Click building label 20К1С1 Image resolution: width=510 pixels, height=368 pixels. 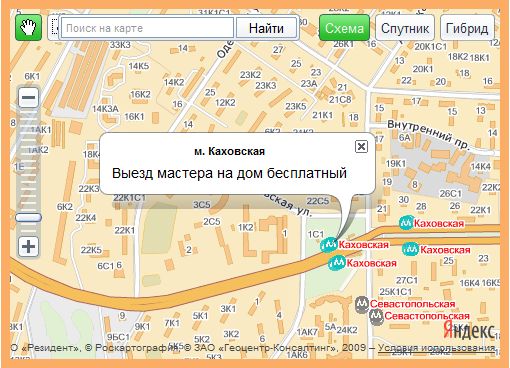[x=430, y=47]
